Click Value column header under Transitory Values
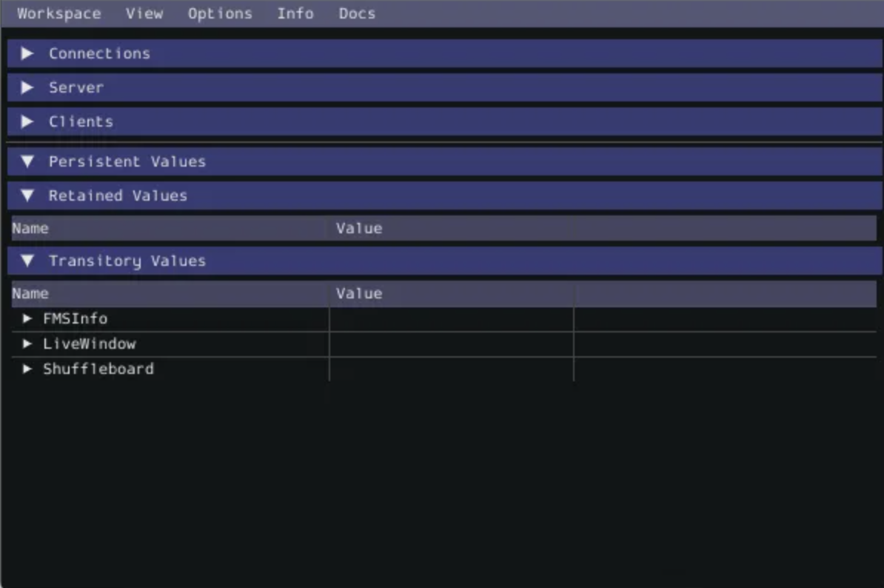 coord(359,293)
